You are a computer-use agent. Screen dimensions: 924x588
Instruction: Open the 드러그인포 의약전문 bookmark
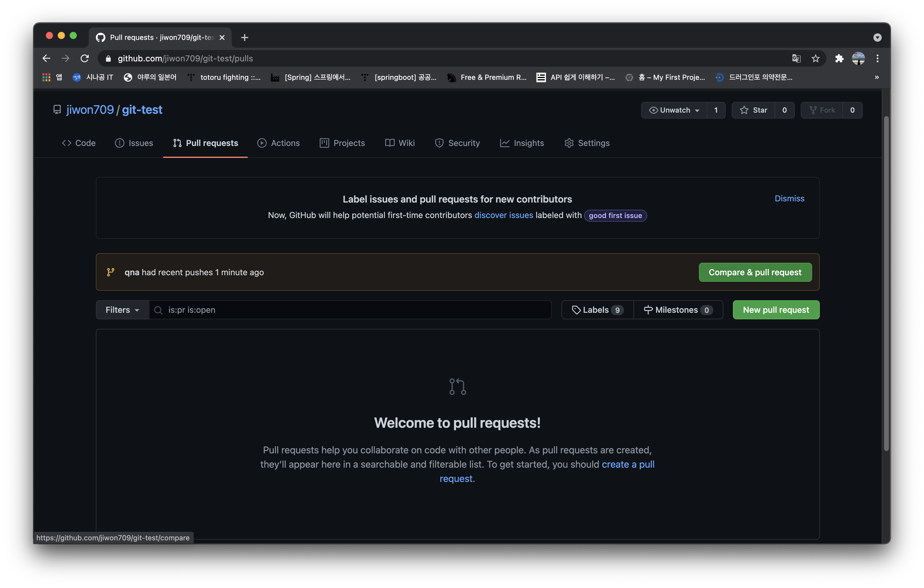[x=754, y=77]
